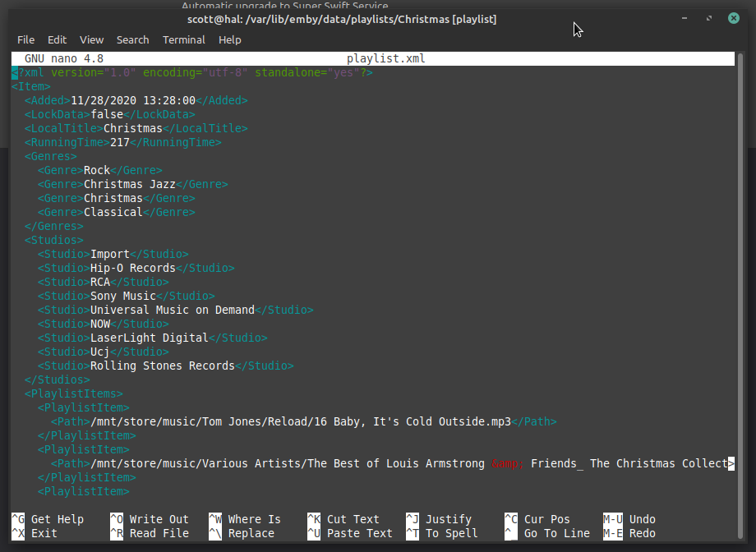The image size is (756, 552).
Task: Open the Help menu
Action: tap(230, 39)
